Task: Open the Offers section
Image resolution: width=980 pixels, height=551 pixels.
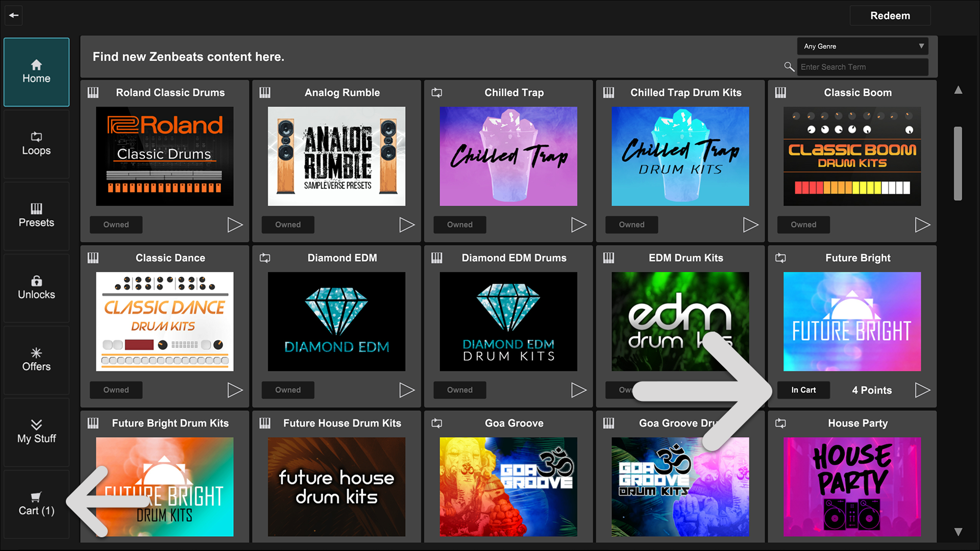Action: [x=36, y=360]
